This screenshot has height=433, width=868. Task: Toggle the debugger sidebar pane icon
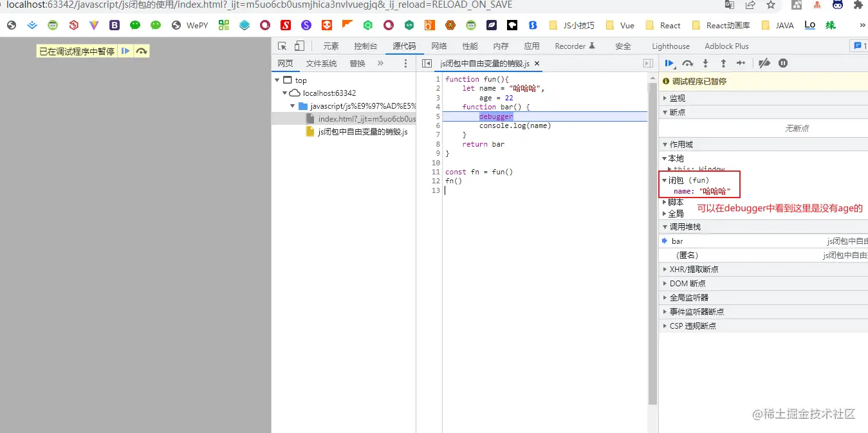(x=648, y=63)
